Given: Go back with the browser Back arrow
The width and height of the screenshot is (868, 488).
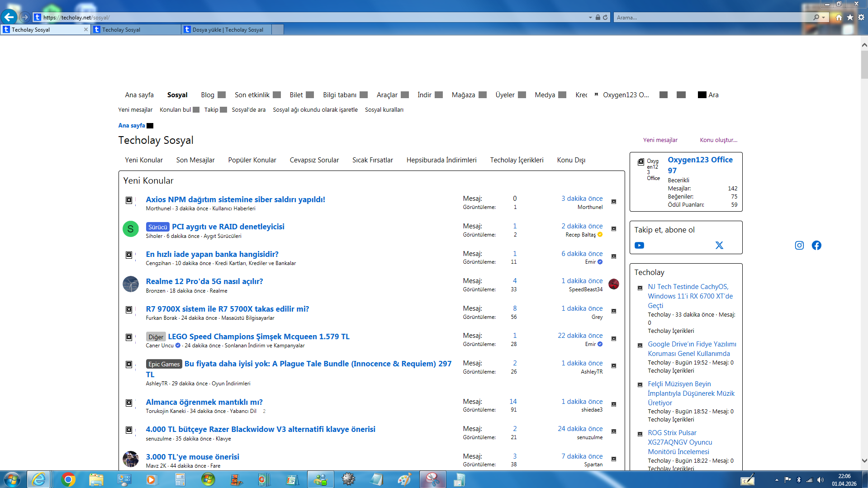Looking at the screenshot, I should tap(9, 17).
